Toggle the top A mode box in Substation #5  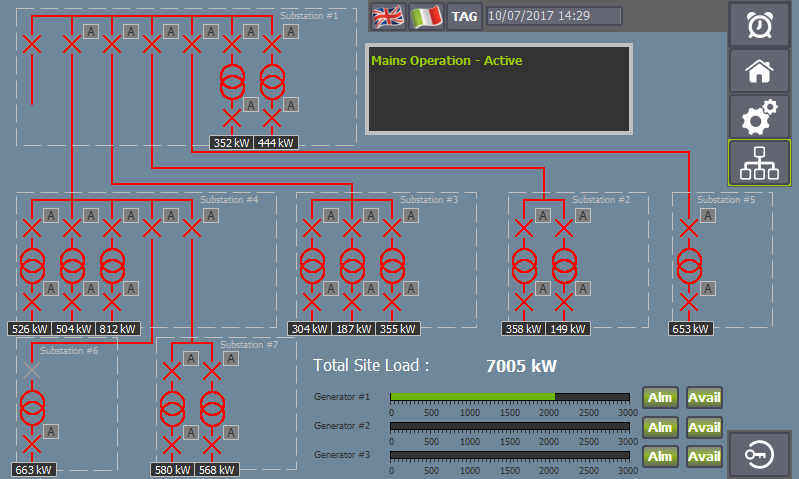pos(708,216)
